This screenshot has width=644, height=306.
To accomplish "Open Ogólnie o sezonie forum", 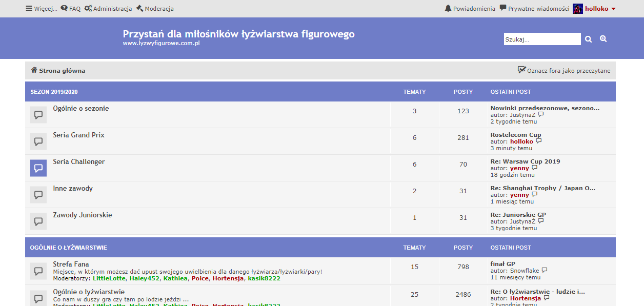I will coord(81,109).
